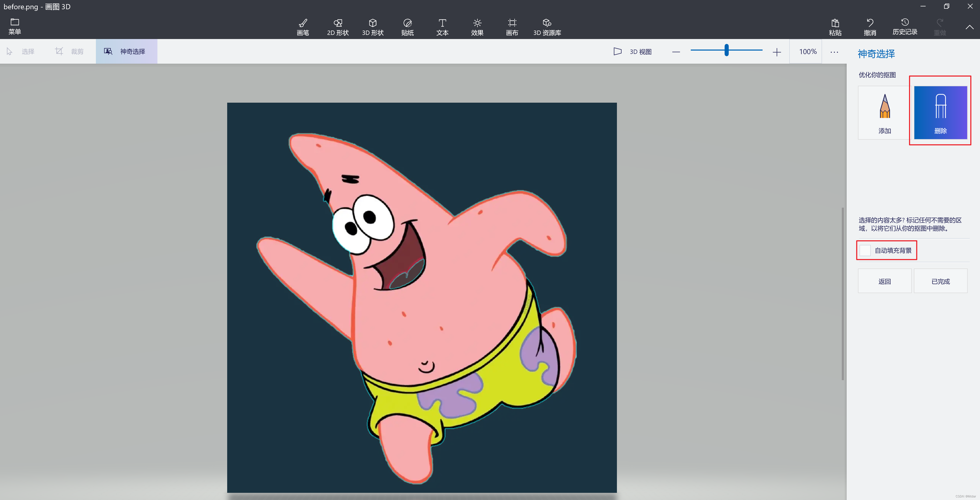Select the 画笔 brush tool
The height and width of the screenshot is (500, 980).
[303, 27]
